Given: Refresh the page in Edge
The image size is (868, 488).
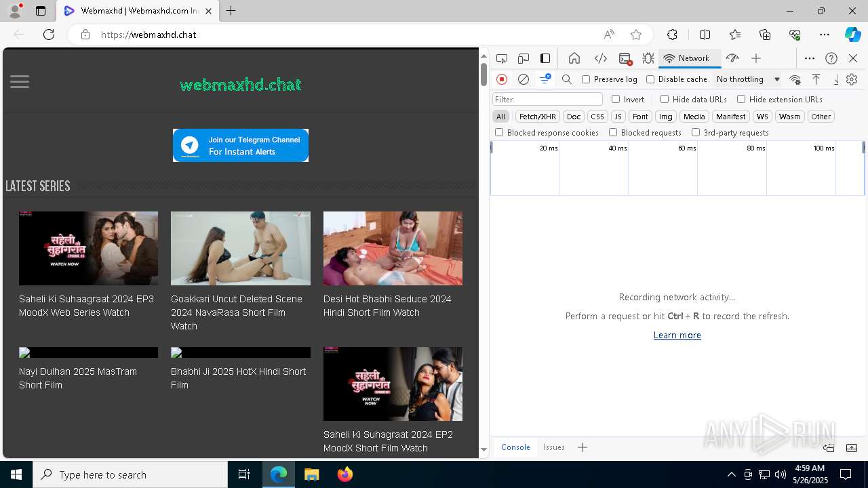Looking at the screenshot, I should click(x=49, y=35).
